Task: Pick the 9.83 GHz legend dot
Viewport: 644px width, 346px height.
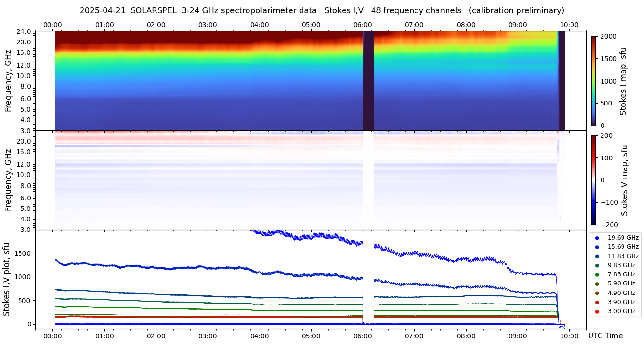Action: pyautogui.click(x=597, y=265)
